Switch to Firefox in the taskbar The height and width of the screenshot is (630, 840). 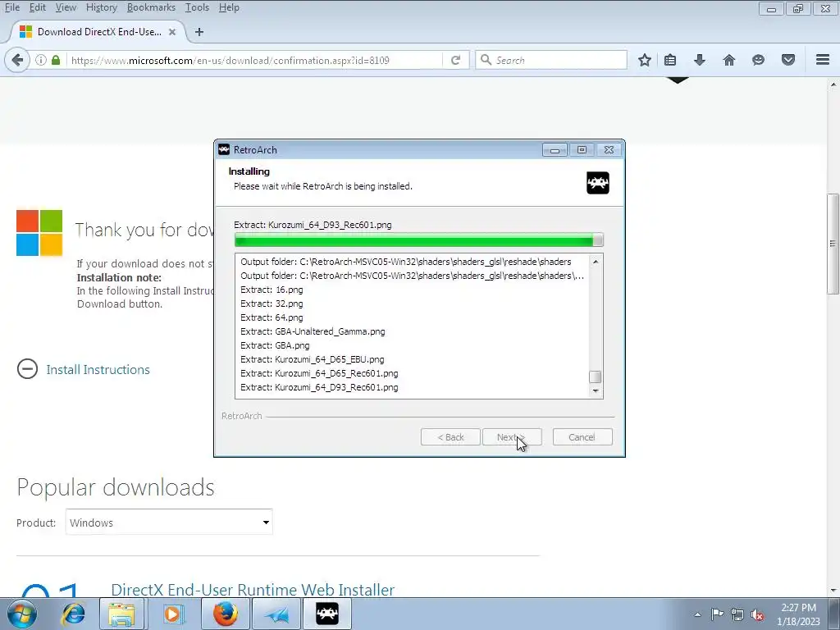[x=226, y=614]
